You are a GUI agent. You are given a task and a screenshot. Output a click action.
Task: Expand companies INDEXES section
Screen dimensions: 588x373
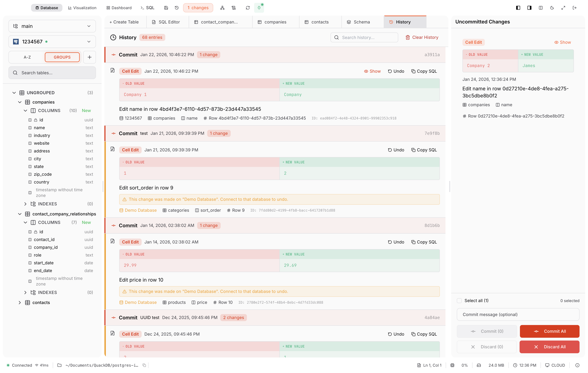[x=25, y=204]
